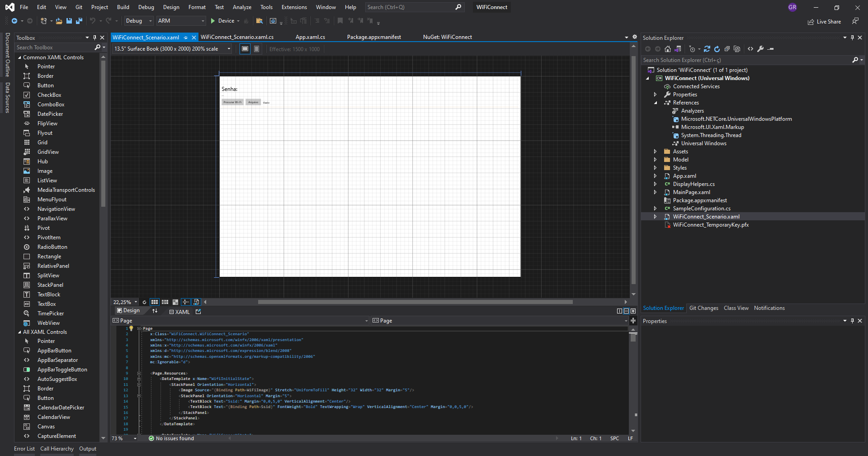Select the Save All icon in the toolbar
This screenshot has width=868, height=456.
click(x=79, y=21)
